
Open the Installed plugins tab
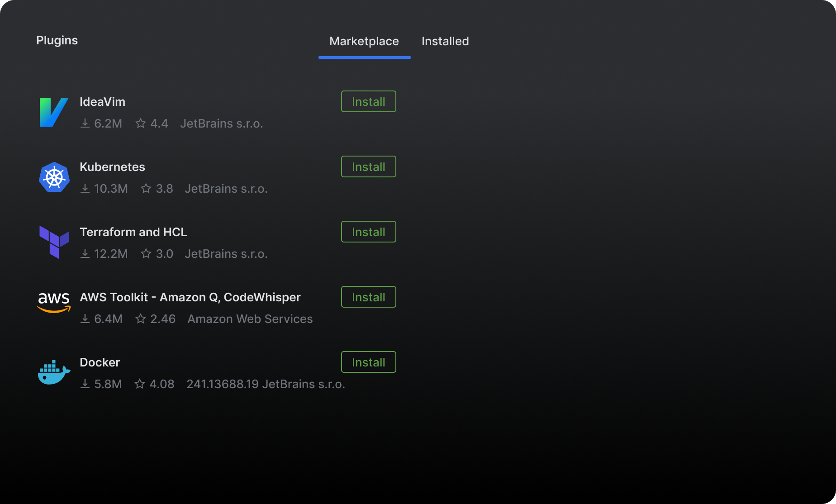pyautogui.click(x=445, y=41)
